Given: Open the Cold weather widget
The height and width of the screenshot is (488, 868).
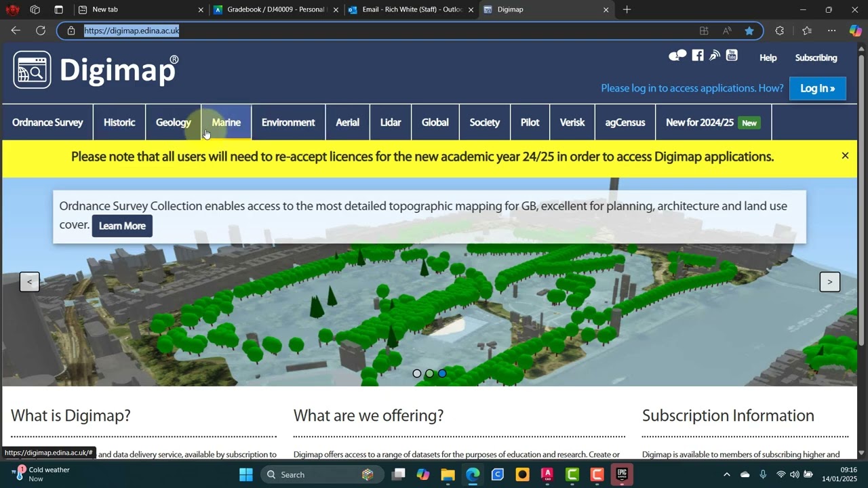Looking at the screenshot, I should coord(42,474).
